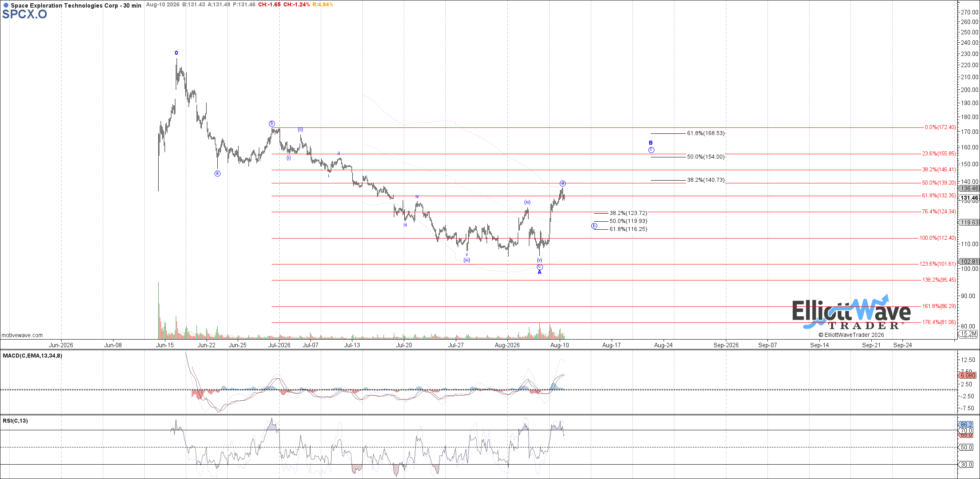Select the capital "A" wave label
The height and width of the screenshot is (479, 980).
pyautogui.click(x=539, y=272)
